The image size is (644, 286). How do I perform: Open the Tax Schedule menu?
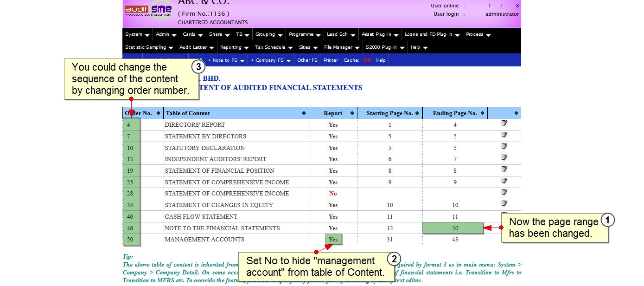[x=274, y=47]
